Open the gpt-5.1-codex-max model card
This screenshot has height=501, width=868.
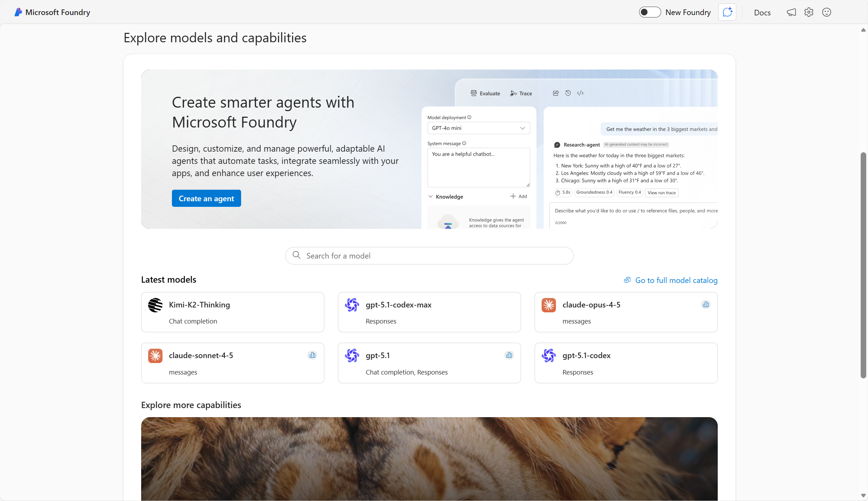pos(429,312)
